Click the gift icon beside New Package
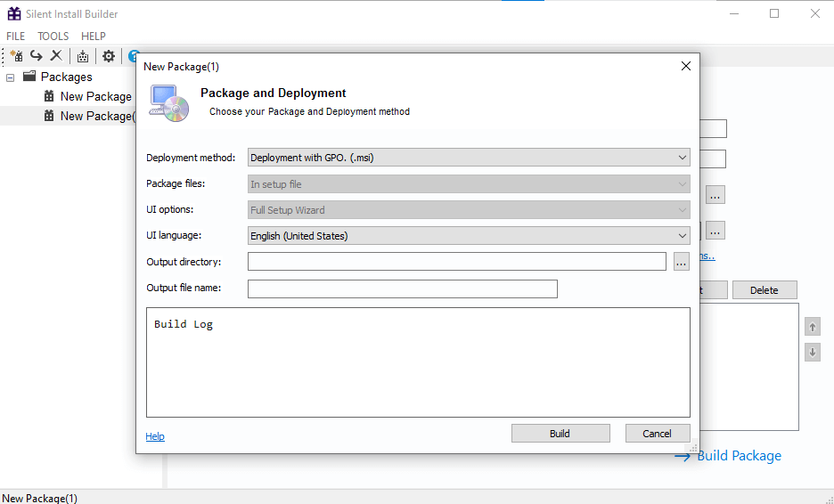 pyautogui.click(x=49, y=95)
